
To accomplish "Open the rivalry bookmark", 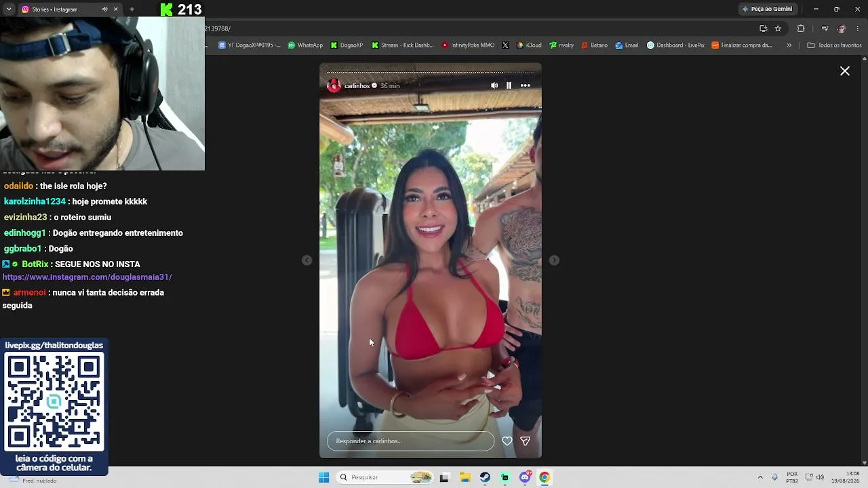I will click(561, 45).
